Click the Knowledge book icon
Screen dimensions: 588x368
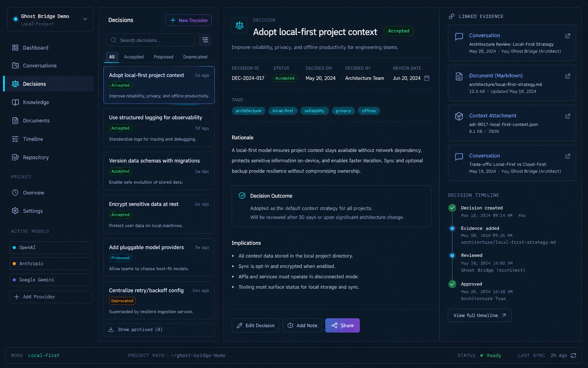[15, 102]
